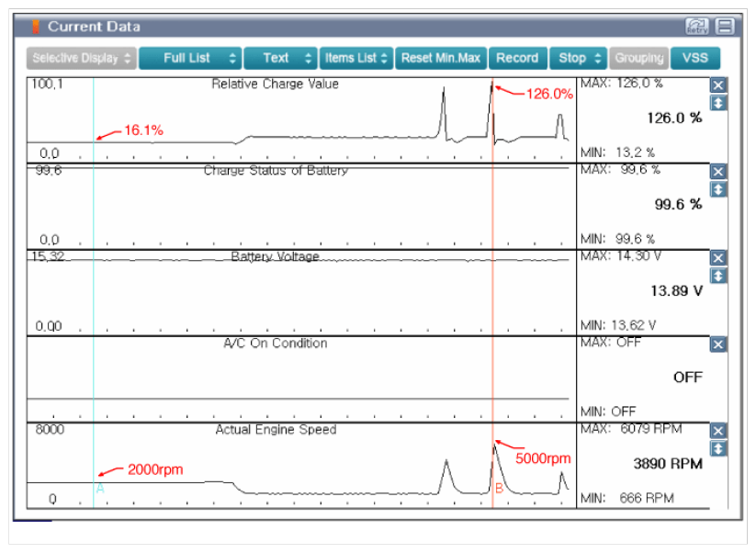Open the Selective Display dropdown
The height and width of the screenshot is (553, 756).
point(81,58)
